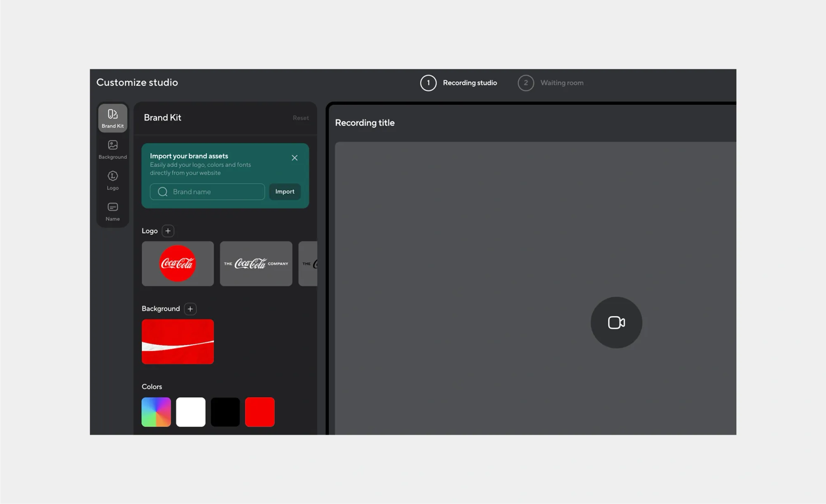Open the Brand Kit sidebar tab
This screenshot has width=826, height=504.
(x=112, y=118)
